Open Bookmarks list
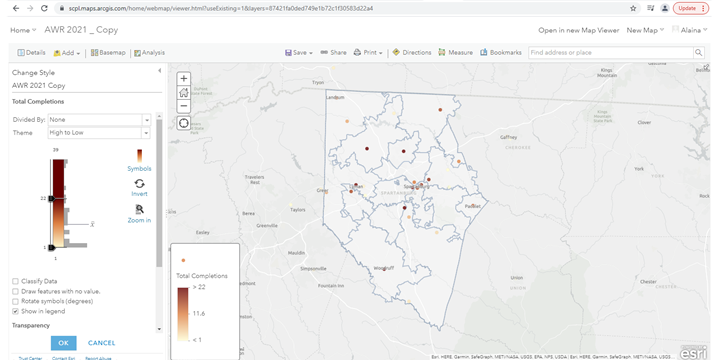The height and width of the screenshot is (360, 712). tap(501, 53)
